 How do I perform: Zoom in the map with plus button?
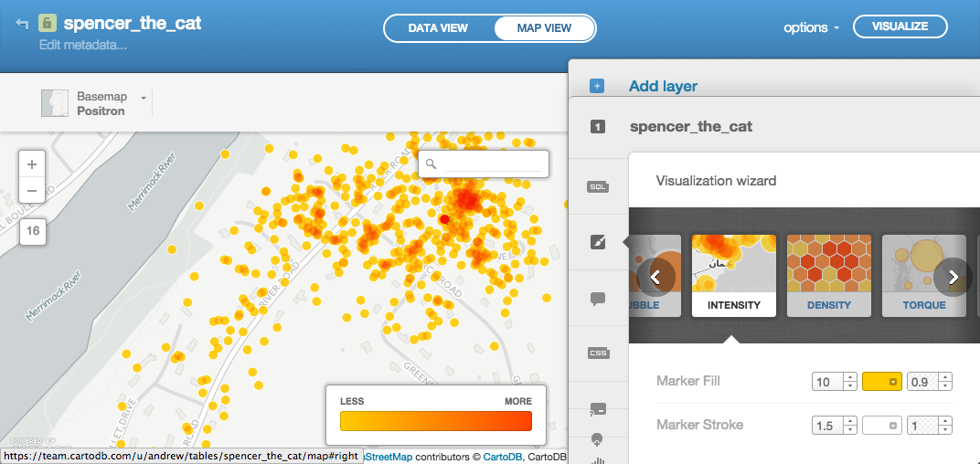32,165
